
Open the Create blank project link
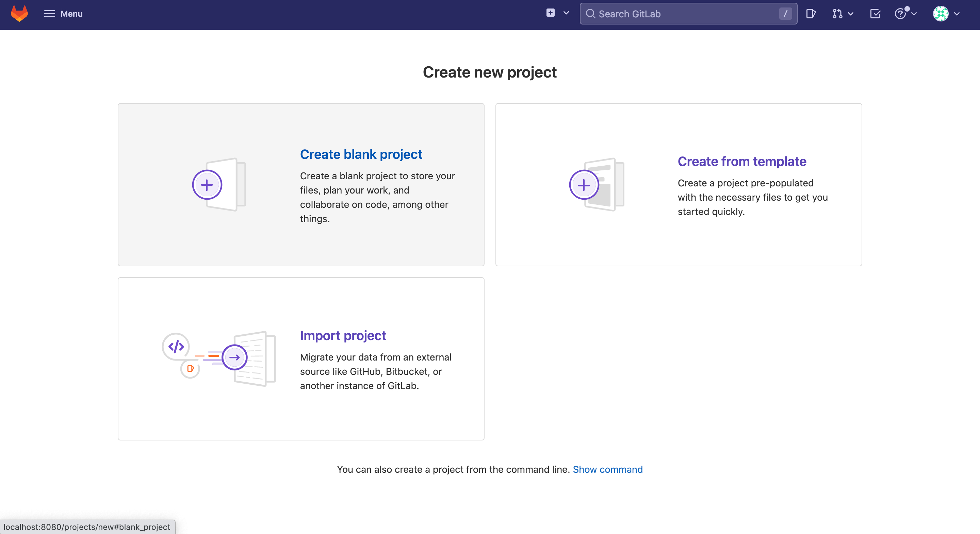click(x=361, y=154)
